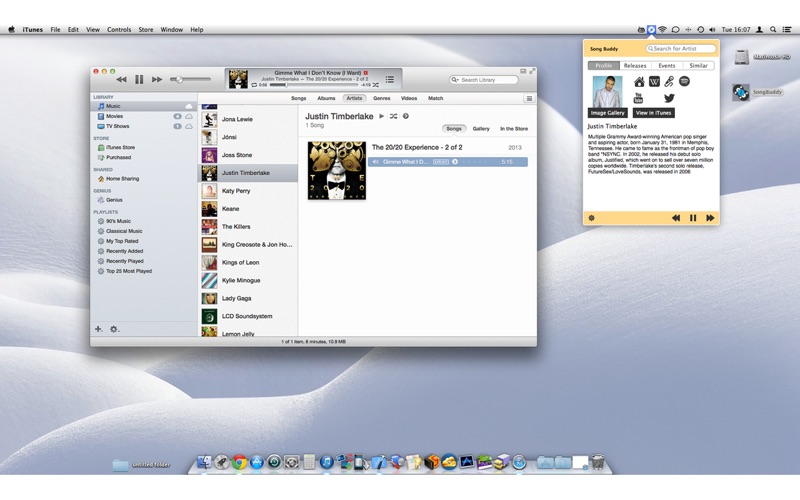This screenshot has width=800, height=500.
Task: Open the Up Next list icon
Action: [390, 79]
